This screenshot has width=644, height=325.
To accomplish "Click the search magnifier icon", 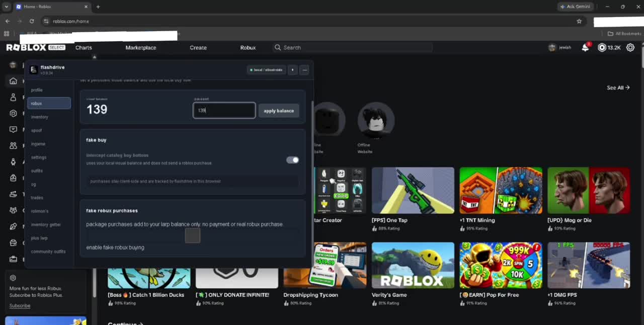I will click(x=277, y=47).
